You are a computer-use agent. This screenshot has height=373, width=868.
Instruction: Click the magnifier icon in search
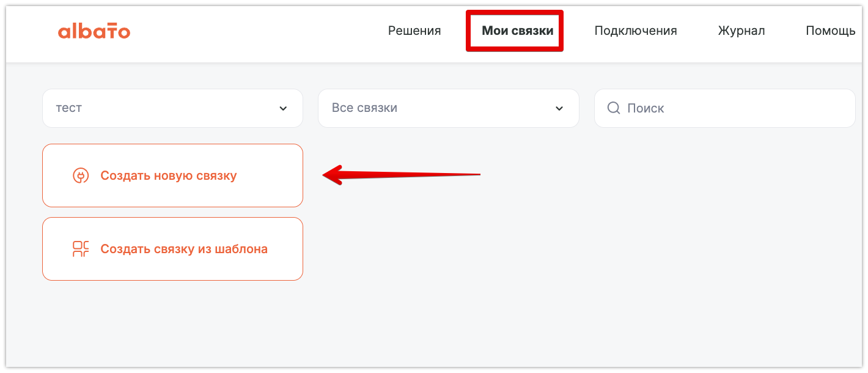[x=614, y=108]
